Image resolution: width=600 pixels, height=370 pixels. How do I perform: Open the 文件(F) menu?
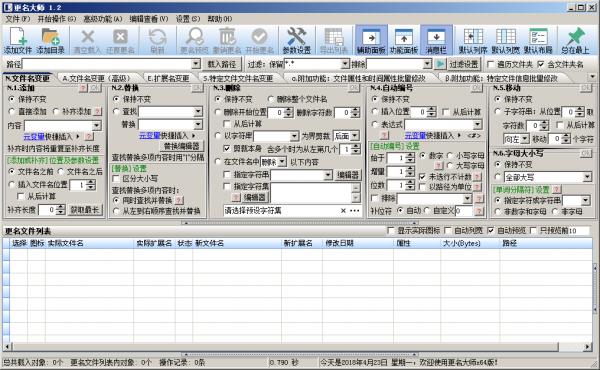click(17, 19)
